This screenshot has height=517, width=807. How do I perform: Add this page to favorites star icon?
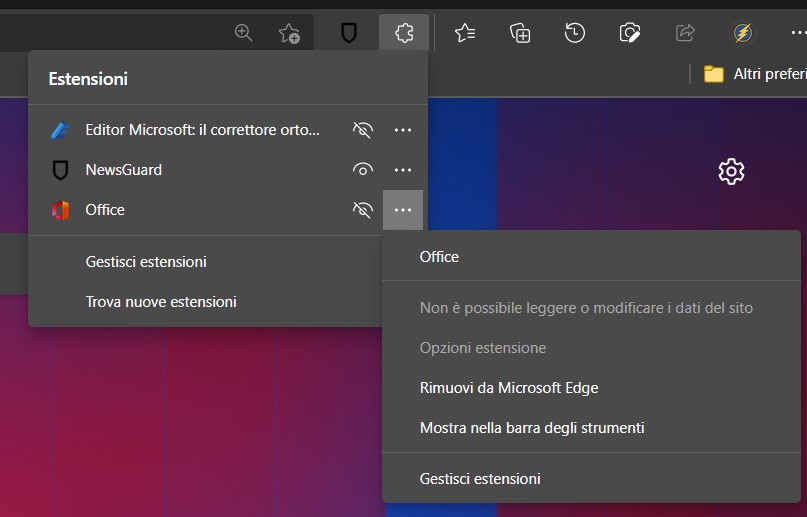(289, 33)
